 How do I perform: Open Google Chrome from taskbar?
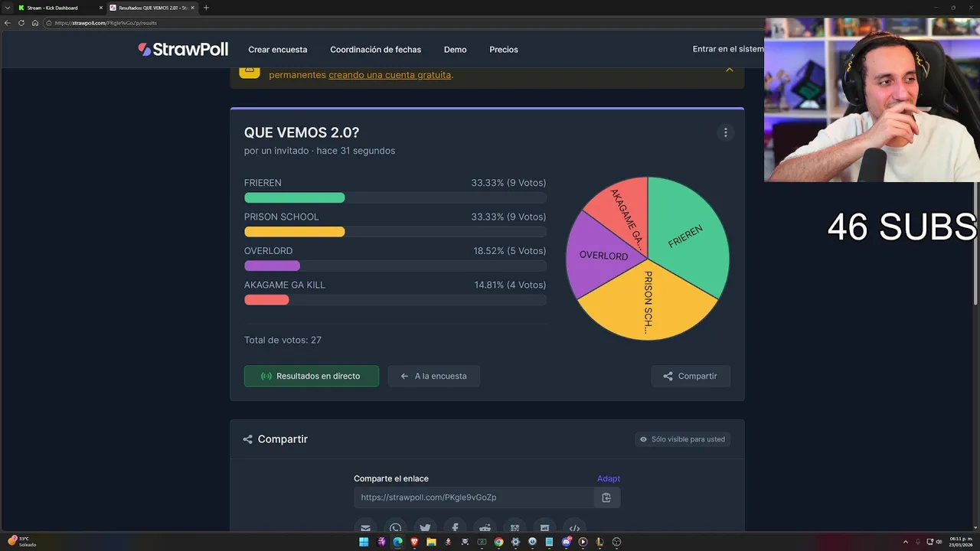click(498, 542)
